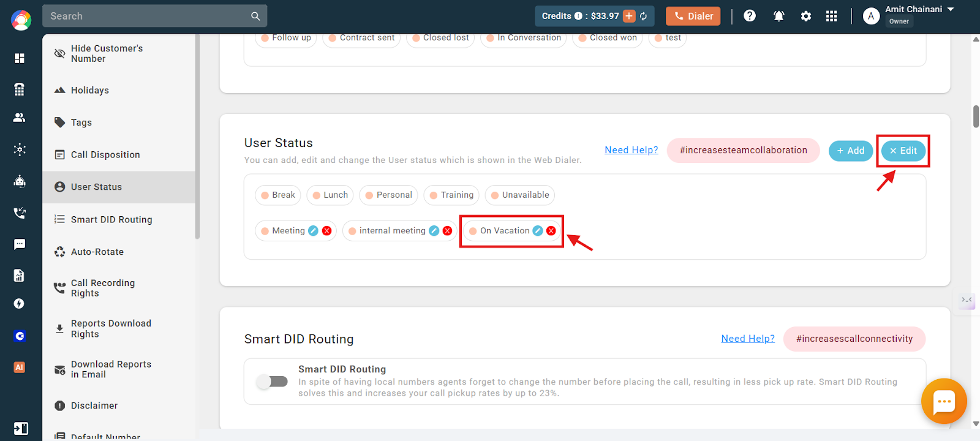Click the #increasescallconnectivity tag

tap(854, 339)
